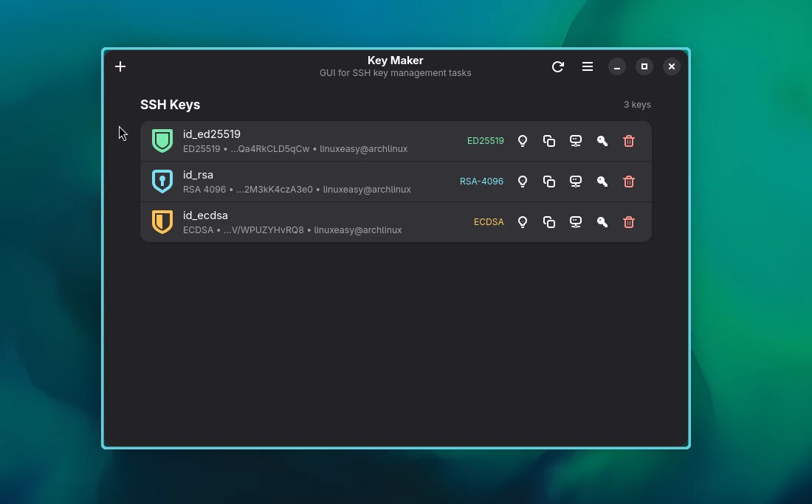Viewport: 812px width, 504px height.
Task: Deploy id_ed25519 to a remote server
Action: click(576, 140)
